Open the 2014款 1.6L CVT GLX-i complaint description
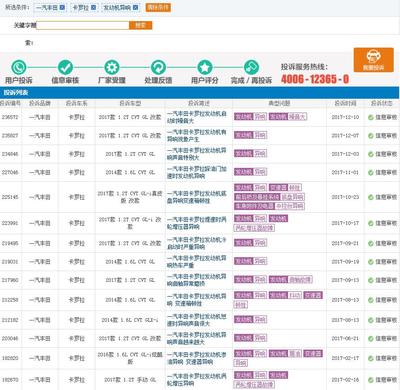The height and width of the screenshot is (390, 400). coord(197,320)
